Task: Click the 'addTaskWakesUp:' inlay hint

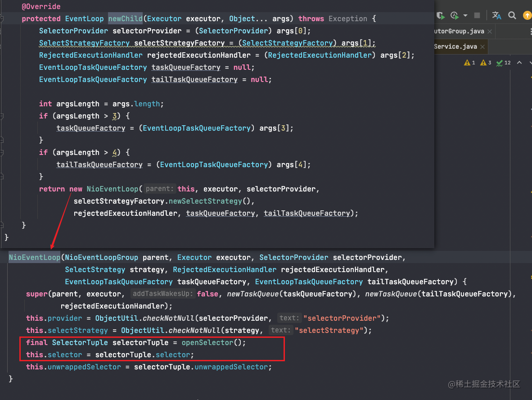Action: [162, 294]
